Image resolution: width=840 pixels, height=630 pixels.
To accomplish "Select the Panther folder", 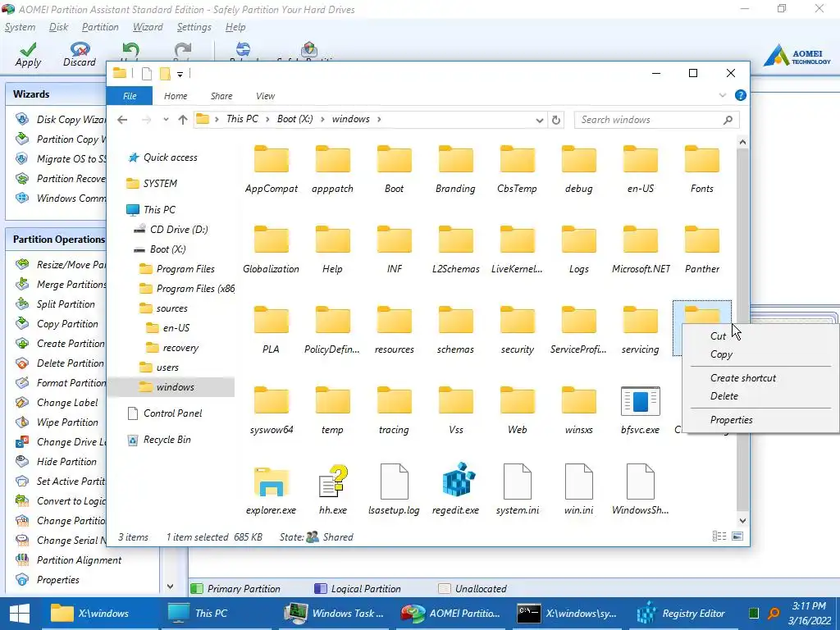I will pos(702,249).
